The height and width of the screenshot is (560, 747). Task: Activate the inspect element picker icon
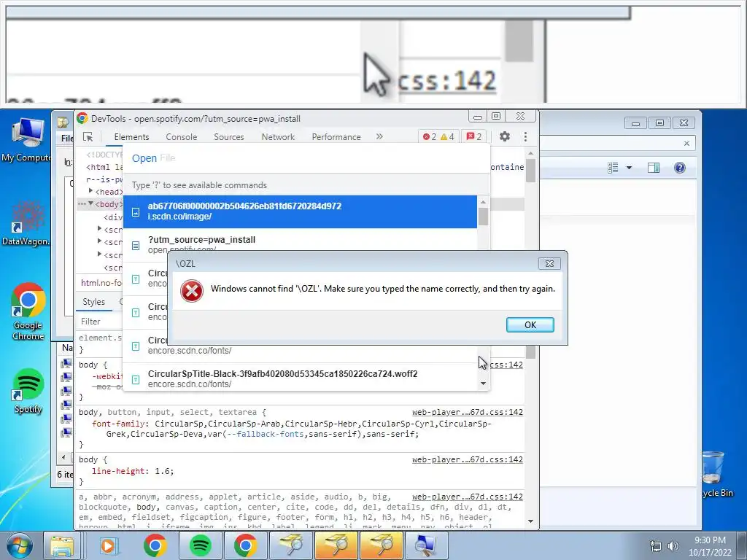click(88, 136)
